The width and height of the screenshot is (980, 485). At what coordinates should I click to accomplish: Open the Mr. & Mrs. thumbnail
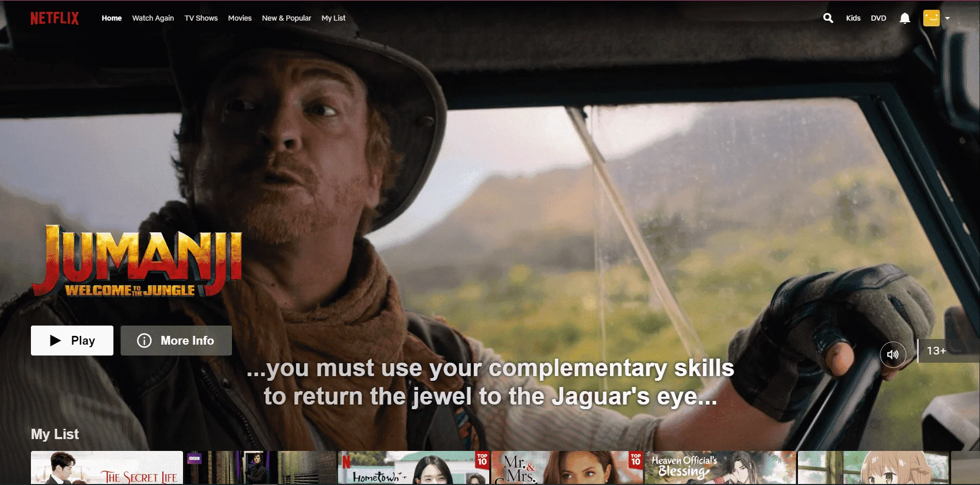[568, 467]
